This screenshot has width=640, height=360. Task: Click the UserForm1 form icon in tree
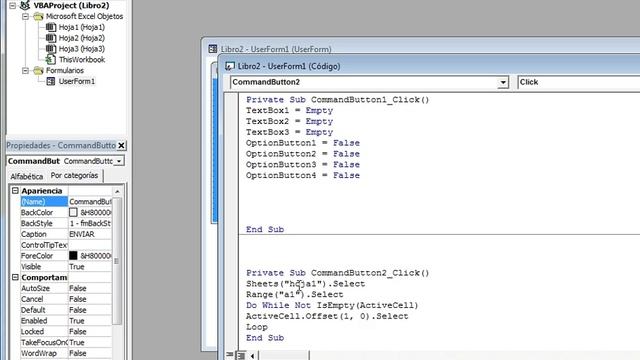coord(51,81)
